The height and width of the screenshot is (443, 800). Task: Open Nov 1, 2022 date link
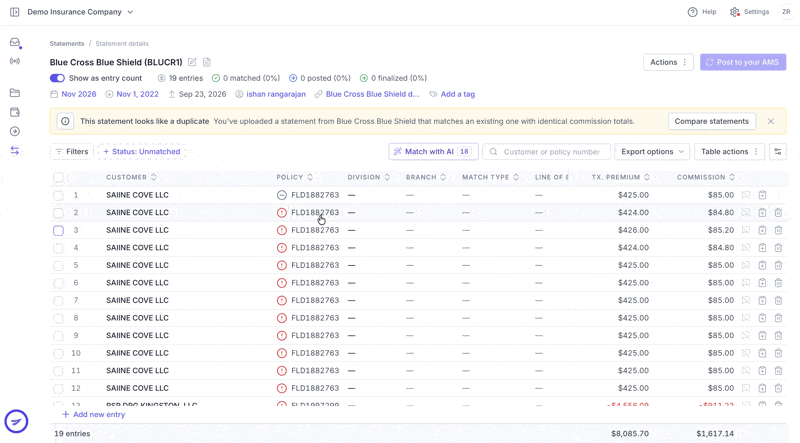(137, 94)
